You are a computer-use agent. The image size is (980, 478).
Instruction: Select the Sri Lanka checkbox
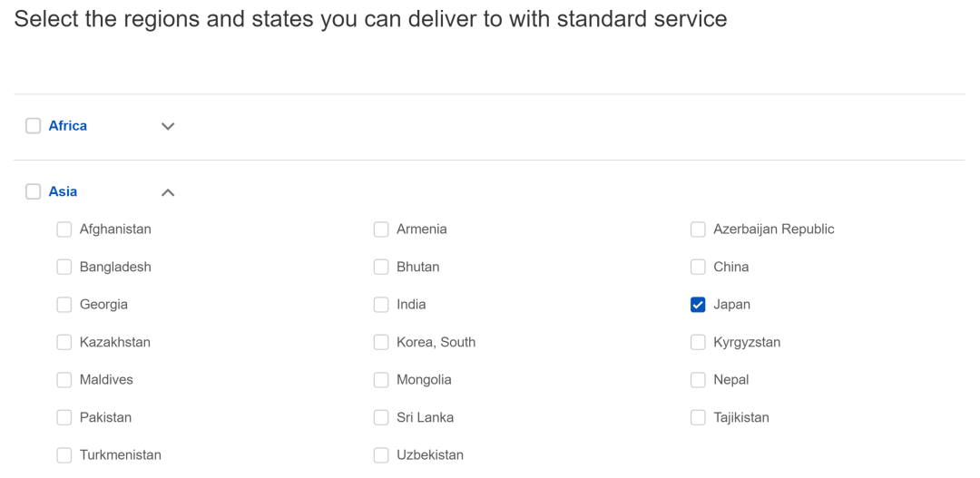(x=381, y=417)
